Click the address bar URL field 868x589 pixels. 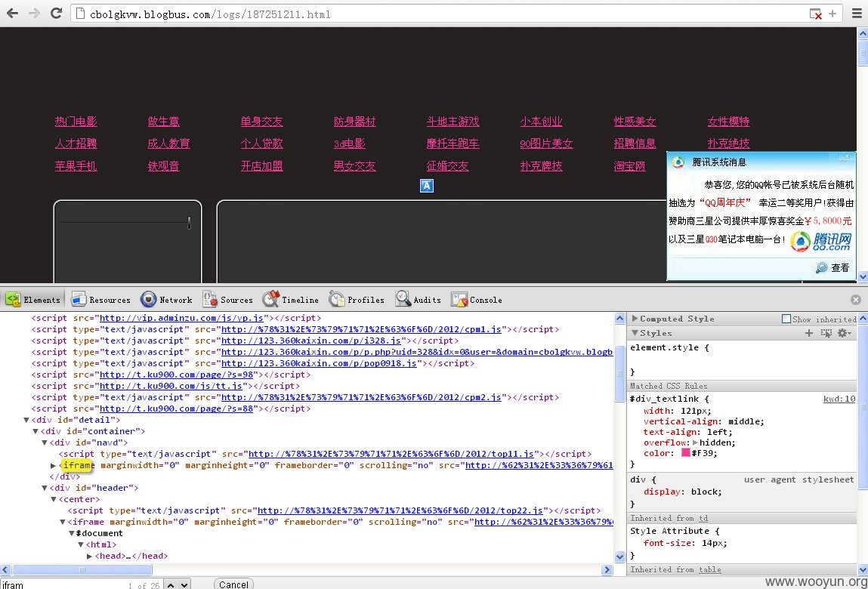click(443, 14)
